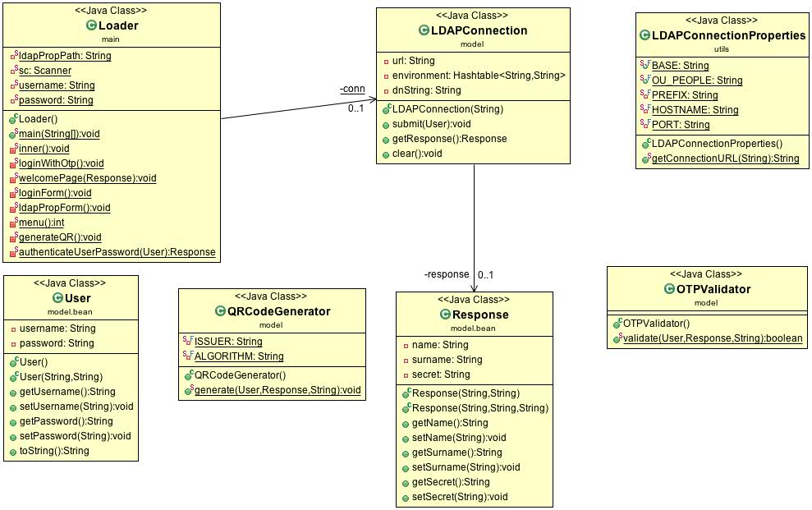
Task: Click the static field icon of ldapPropPath: String
Action: 14,55
